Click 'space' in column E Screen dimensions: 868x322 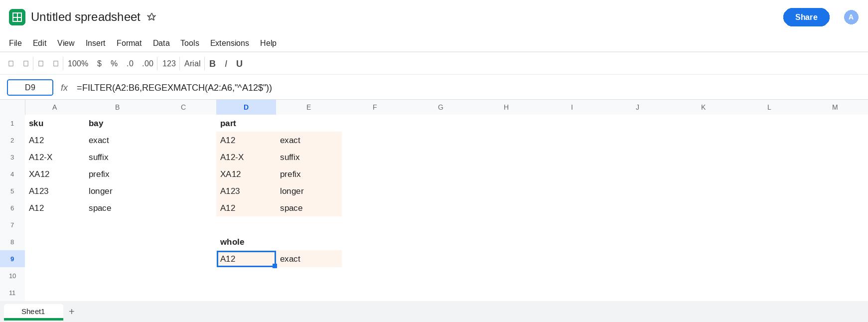309,208
